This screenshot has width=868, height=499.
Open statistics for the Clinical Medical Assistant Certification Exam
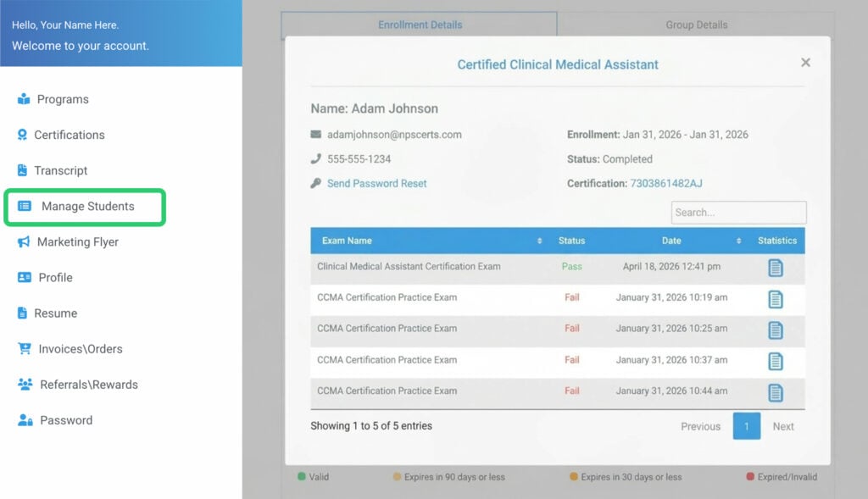point(775,268)
